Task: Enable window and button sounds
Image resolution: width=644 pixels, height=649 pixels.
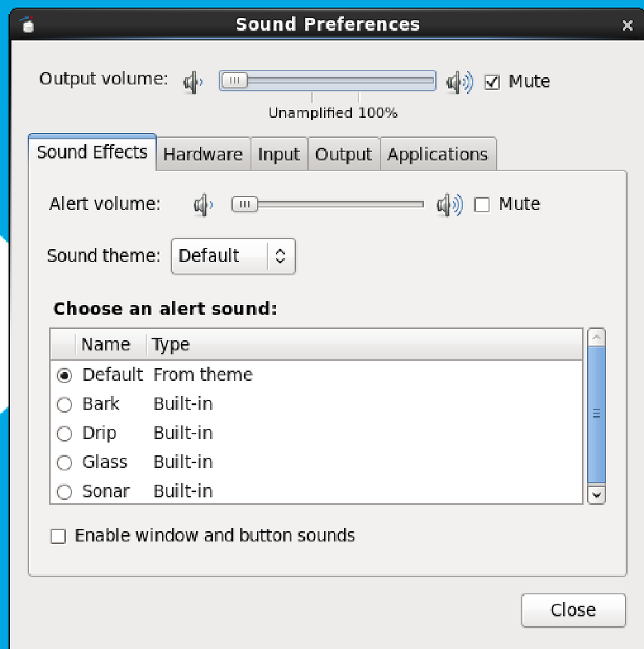Action: click(58, 537)
